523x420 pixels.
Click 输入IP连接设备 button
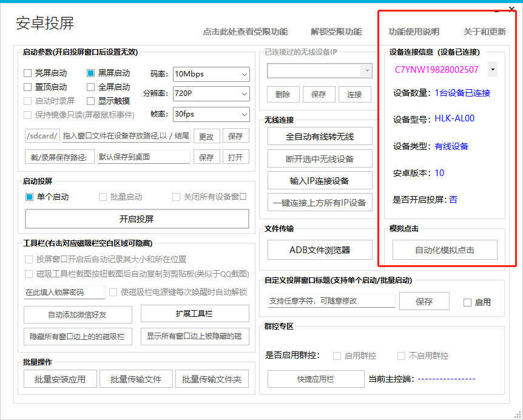320,181
